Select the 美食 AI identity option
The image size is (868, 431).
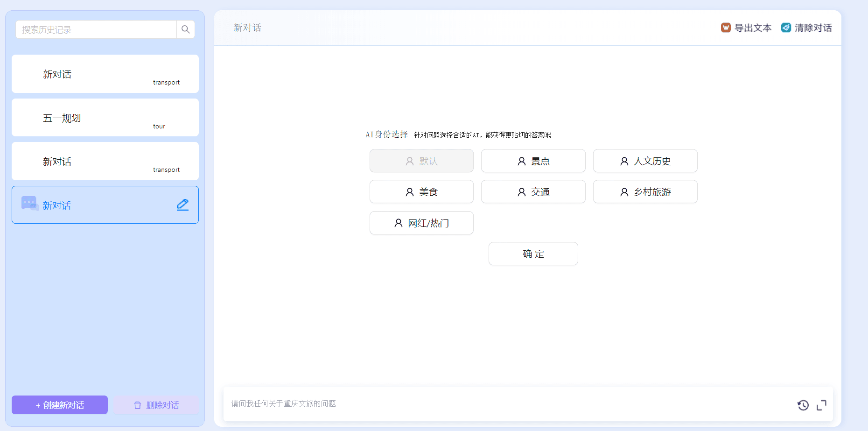click(421, 192)
